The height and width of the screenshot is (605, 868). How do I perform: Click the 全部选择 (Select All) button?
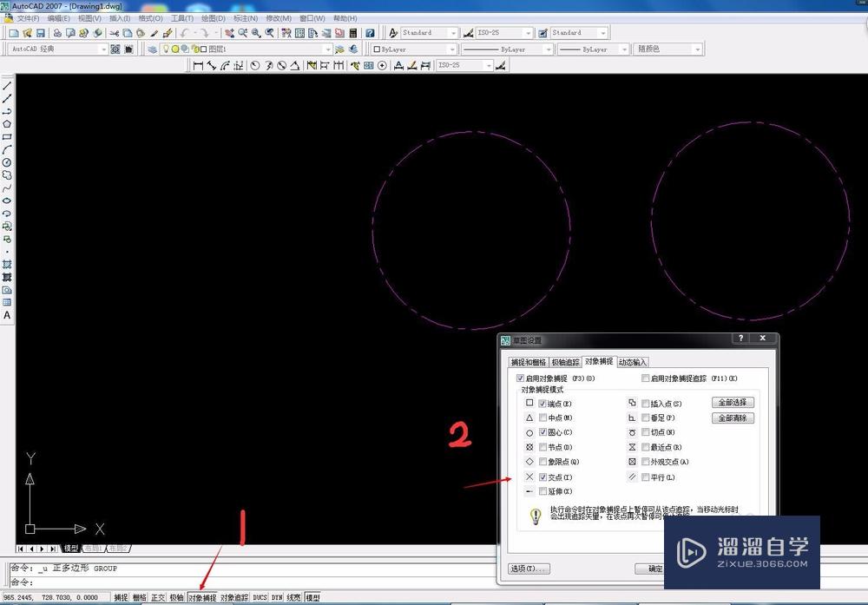731,402
